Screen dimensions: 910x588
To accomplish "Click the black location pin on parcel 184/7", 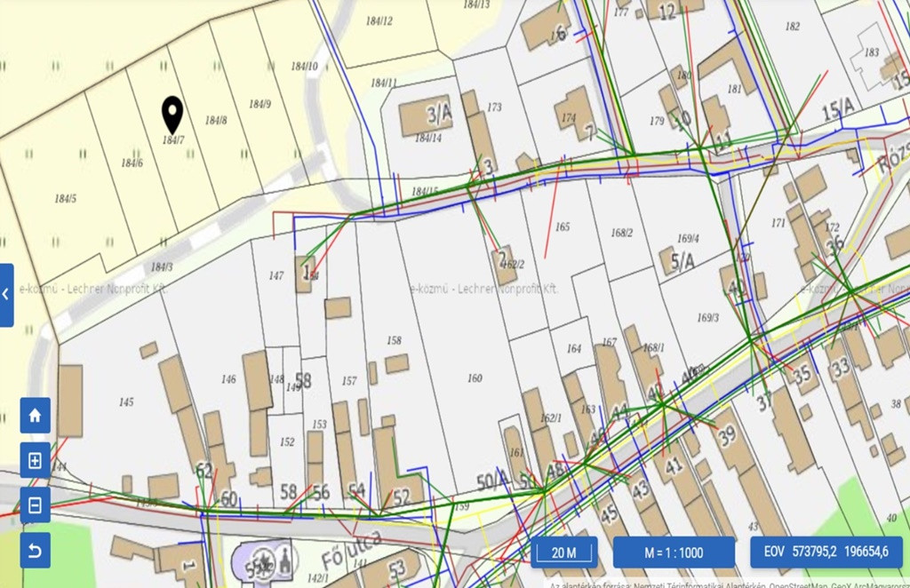I will tap(172, 114).
